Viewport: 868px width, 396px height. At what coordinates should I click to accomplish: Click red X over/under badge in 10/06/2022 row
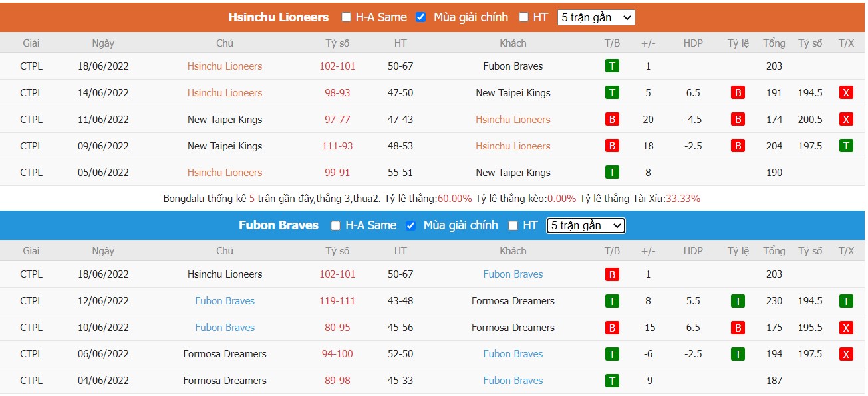[x=846, y=328]
